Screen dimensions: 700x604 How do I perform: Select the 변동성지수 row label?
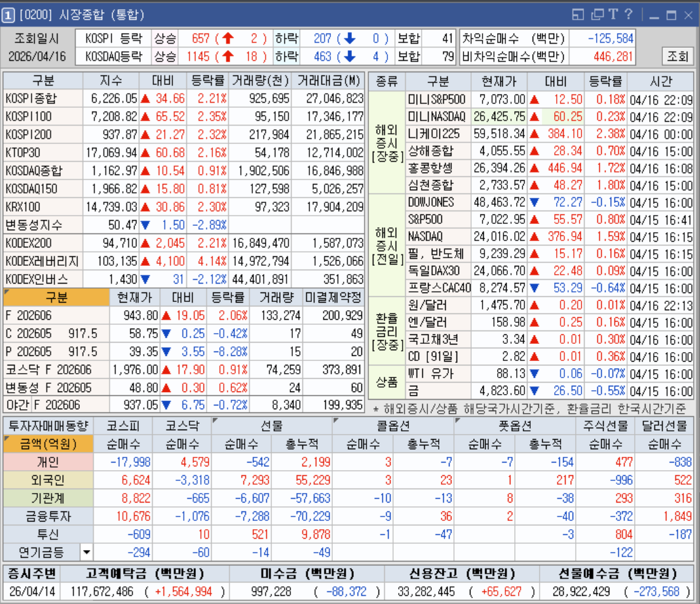[x=43, y=225]
